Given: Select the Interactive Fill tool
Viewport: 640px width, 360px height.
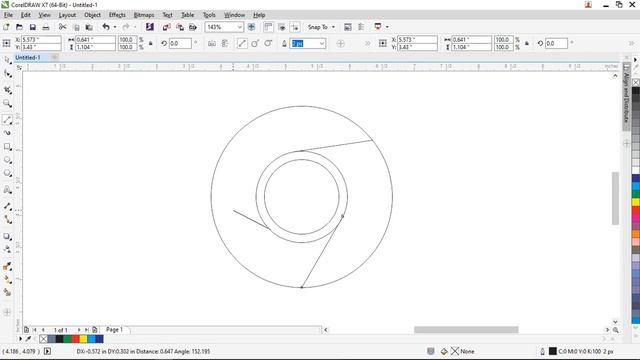Looking at the screenshot, I should pos(7,280).
